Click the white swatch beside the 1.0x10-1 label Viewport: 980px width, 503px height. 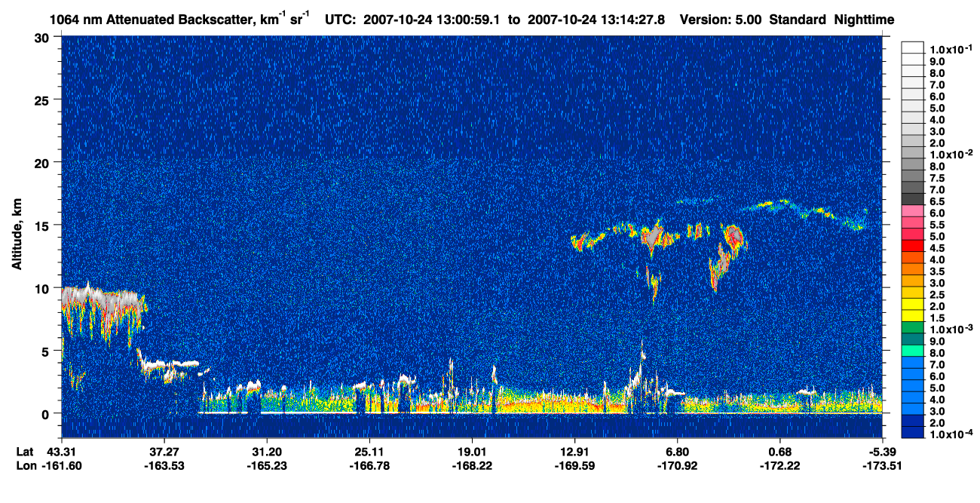(913, 47)
